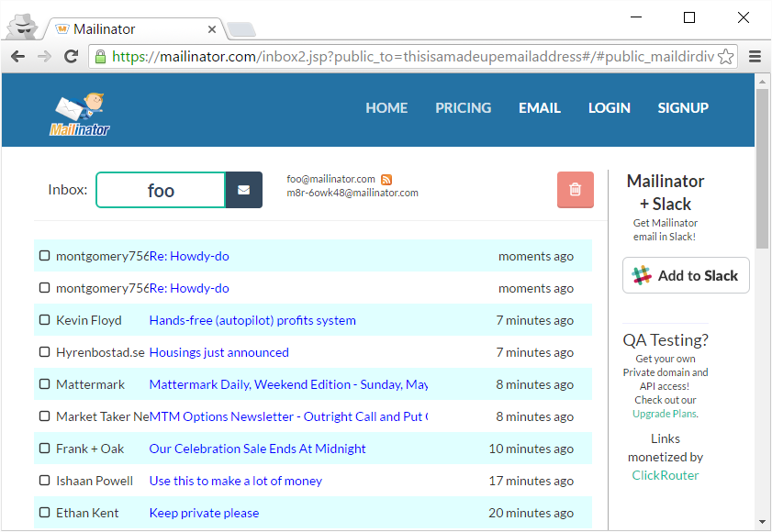Check the Hyrenbostad.se email checkbox
772x532 pixels.
point(44,352)
